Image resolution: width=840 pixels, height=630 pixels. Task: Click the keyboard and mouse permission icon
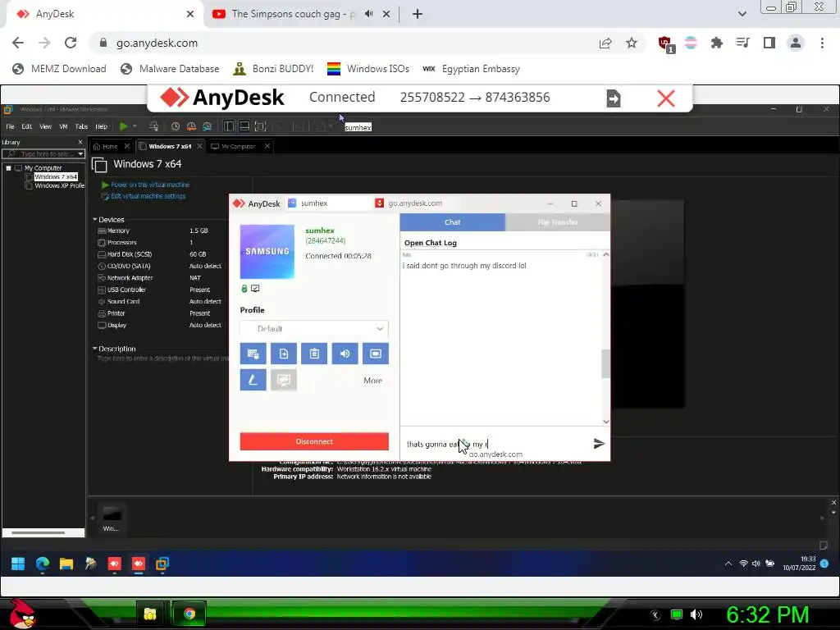[x=253, y=354]
